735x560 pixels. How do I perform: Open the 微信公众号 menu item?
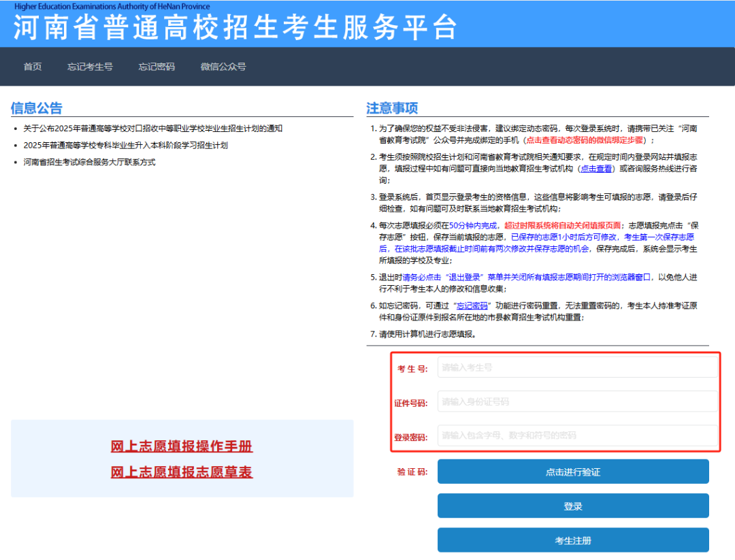pyautogui.click(x=223, y=66)
